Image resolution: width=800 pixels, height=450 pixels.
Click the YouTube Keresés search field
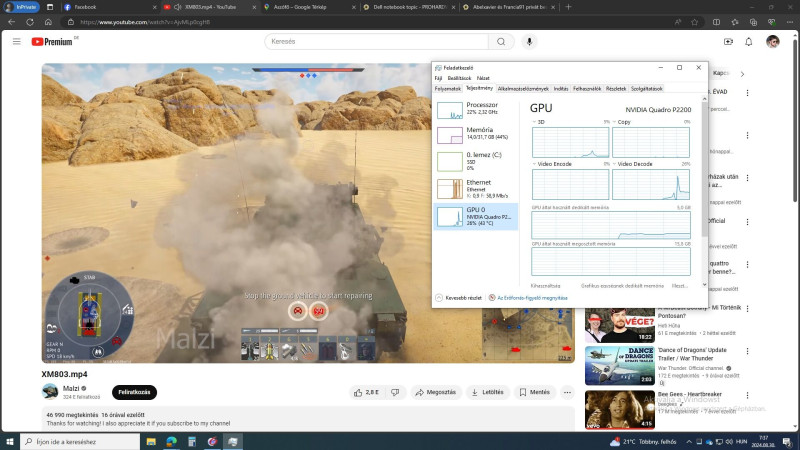377,42
